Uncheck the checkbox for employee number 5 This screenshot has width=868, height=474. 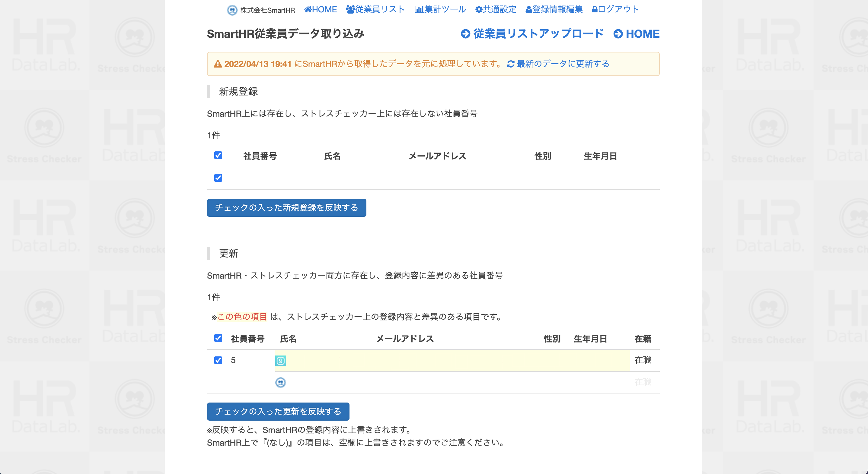[x=218, y=360]
